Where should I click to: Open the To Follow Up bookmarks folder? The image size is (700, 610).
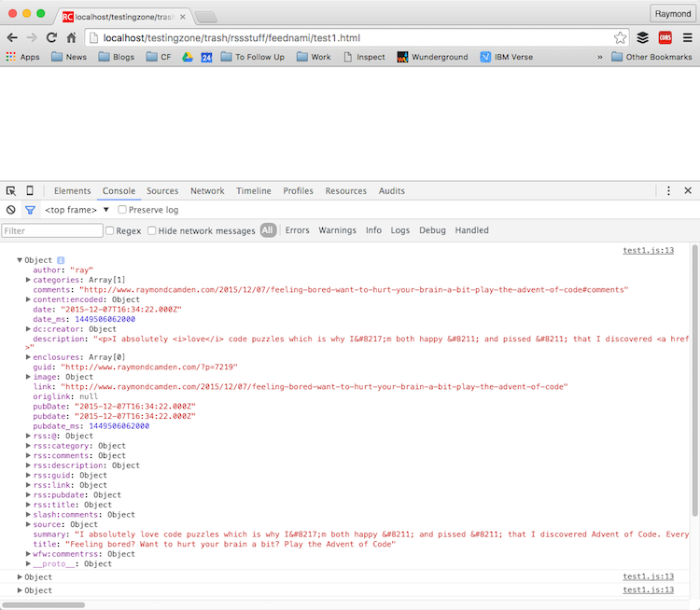click(x=253, y=57)
